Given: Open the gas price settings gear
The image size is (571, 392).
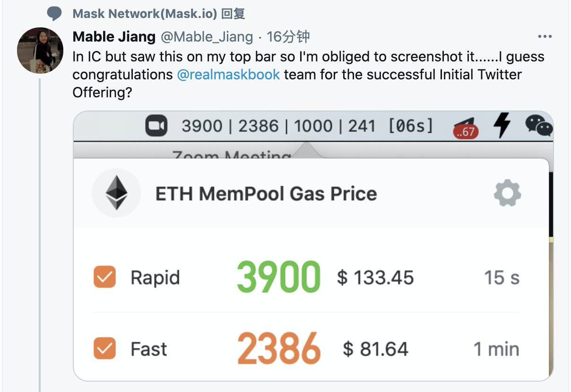Looking at the screenshot, I should (x=507, y=193).
